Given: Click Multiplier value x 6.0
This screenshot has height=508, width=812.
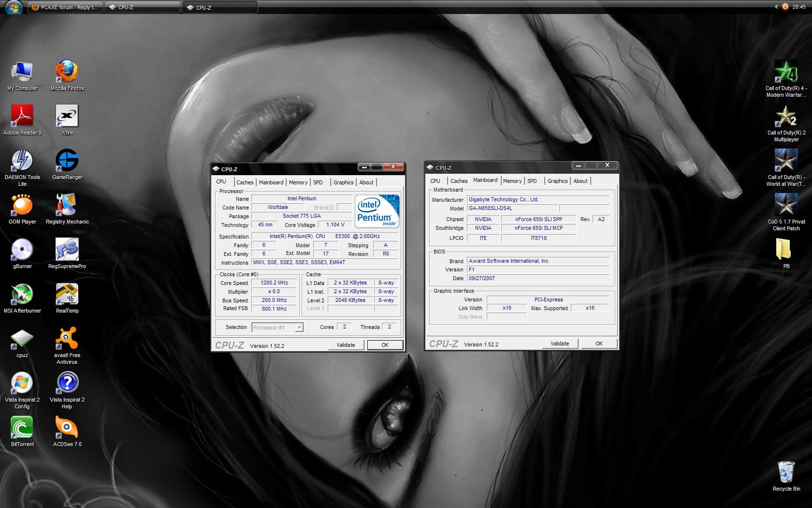Looking at the screenshot, I should [274, 292].
